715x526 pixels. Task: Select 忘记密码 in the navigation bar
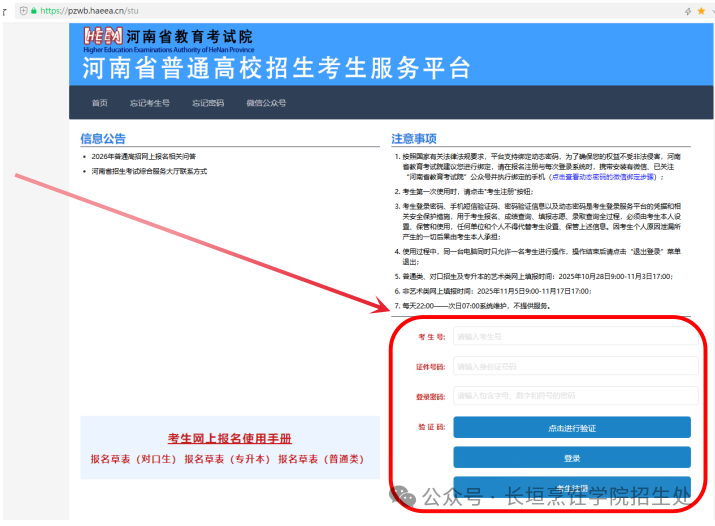click(x=208, y=103)
